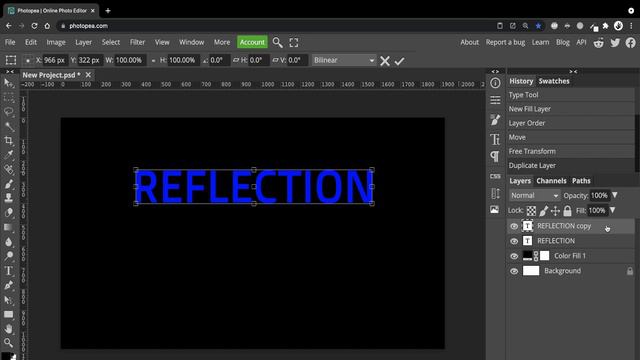Open the File menu

tap(10, 42)
